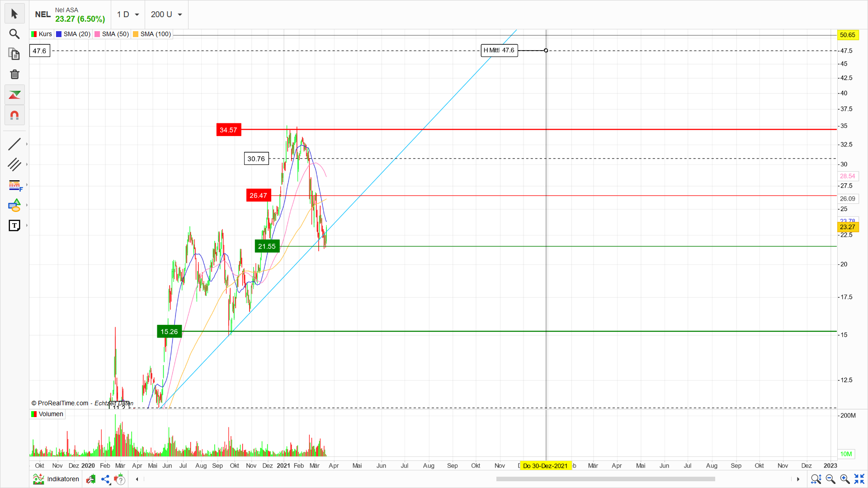Select the pointer/cursor tool

click(x=14, y=14)
